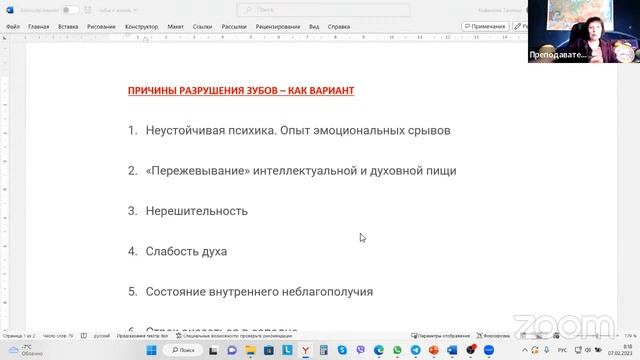640x360 pixels.
Task: Open the Конструктор ribbon tab
Action: [142, 27]
